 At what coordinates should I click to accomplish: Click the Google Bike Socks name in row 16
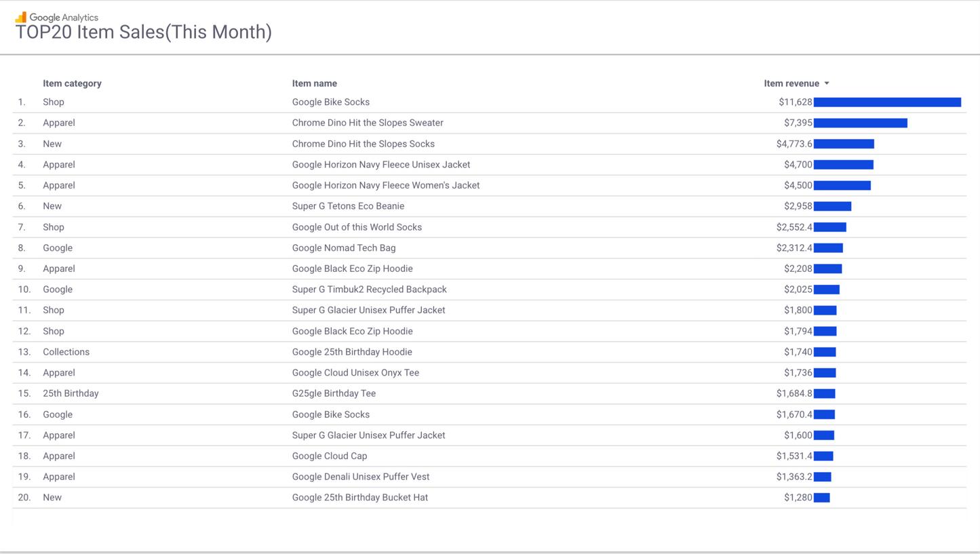pyautogui.click(x=331, y=414)
